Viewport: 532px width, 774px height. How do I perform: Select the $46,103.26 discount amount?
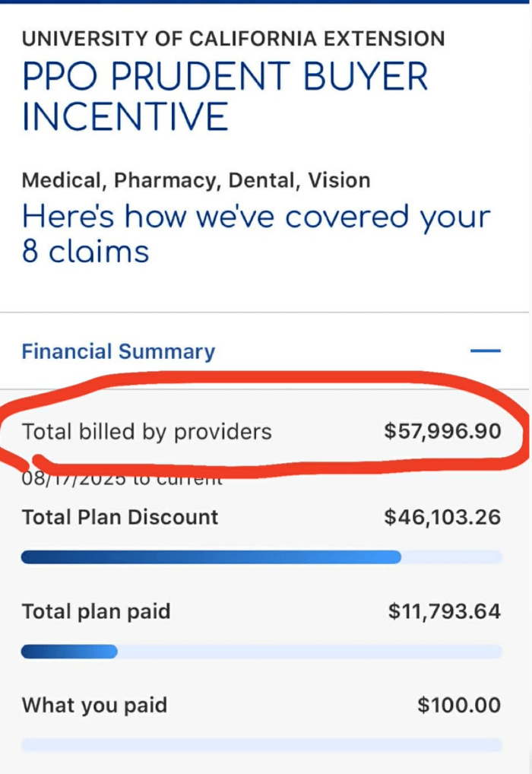tap(442, 517)
